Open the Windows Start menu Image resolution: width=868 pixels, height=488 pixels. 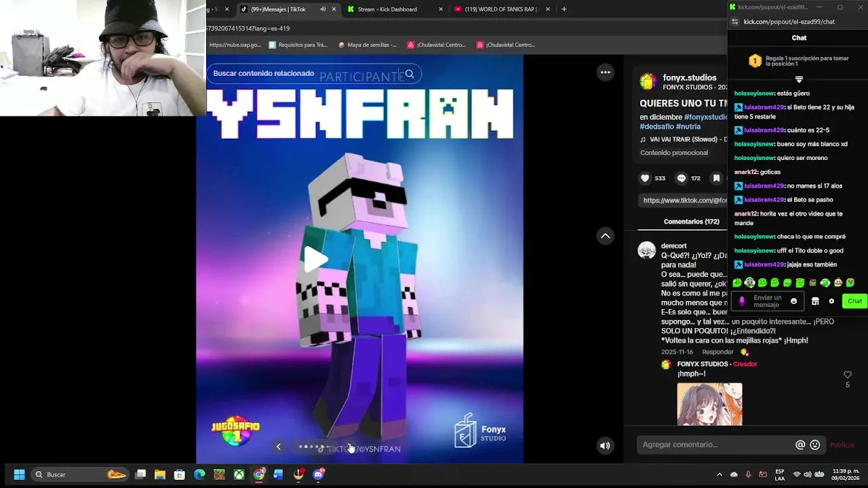pyautogui.click(x=19, y=474)
